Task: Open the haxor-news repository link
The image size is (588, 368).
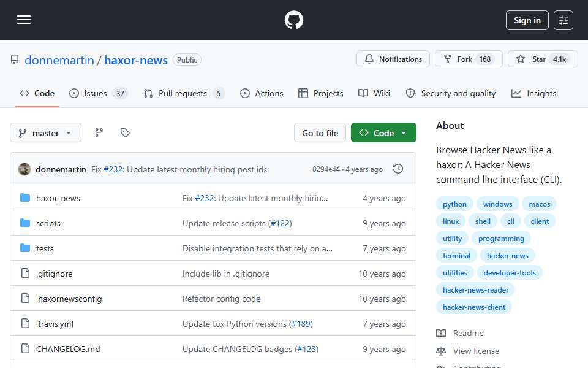Action: (x=136, y=60)
